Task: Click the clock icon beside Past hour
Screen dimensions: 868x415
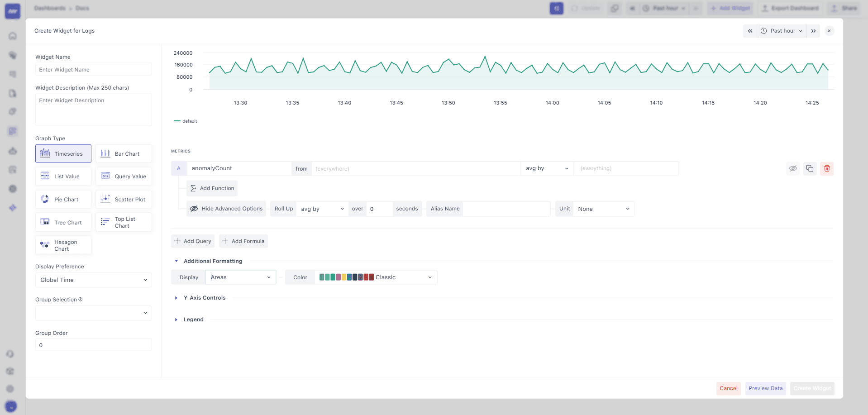Action: (x=763, y=31)
